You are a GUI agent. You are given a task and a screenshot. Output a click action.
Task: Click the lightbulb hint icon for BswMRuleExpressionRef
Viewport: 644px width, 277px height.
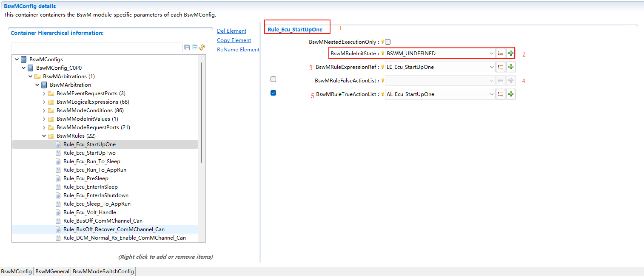(x=382, y=67)
